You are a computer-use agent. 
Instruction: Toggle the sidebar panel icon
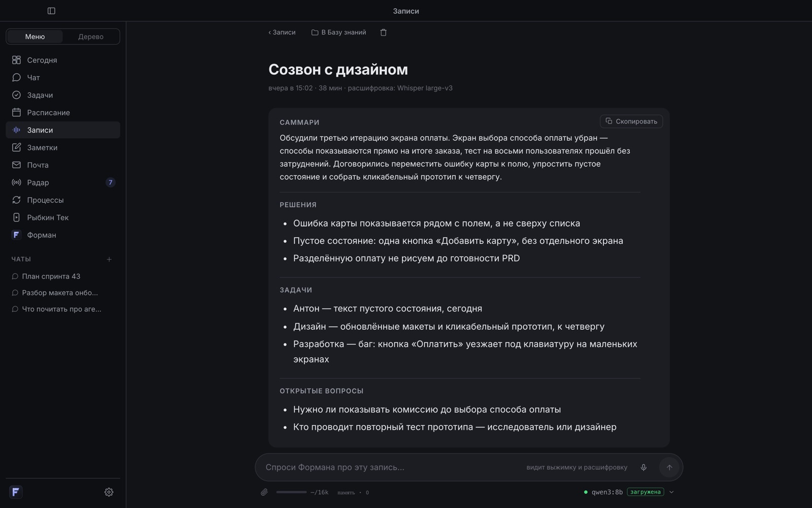click(x=51, y=11)
